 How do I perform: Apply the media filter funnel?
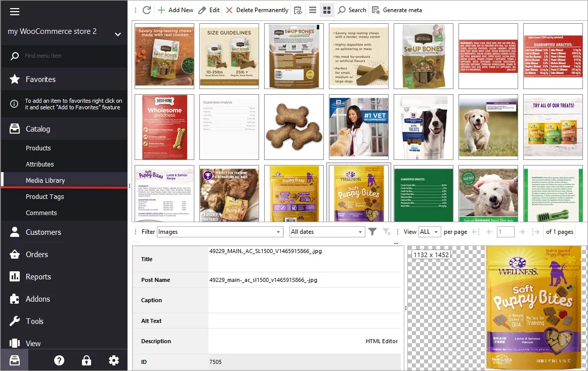click(373, 231)
